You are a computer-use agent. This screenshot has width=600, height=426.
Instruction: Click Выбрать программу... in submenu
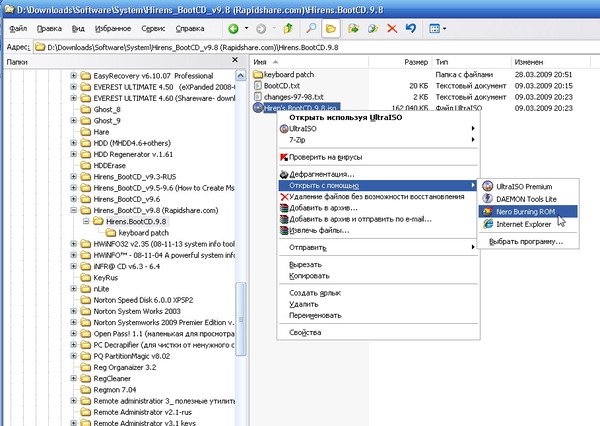528,242
